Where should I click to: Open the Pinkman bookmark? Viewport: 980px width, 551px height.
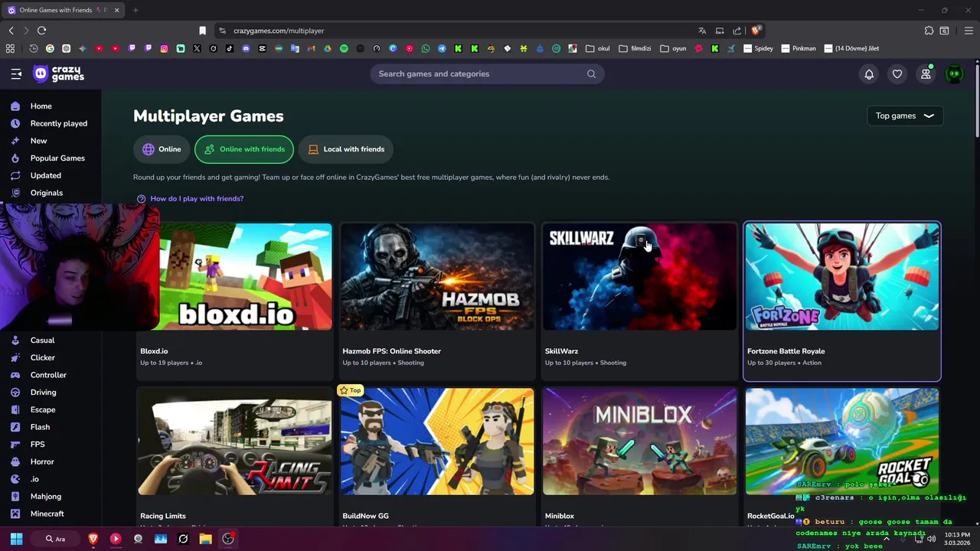(798, 48)
